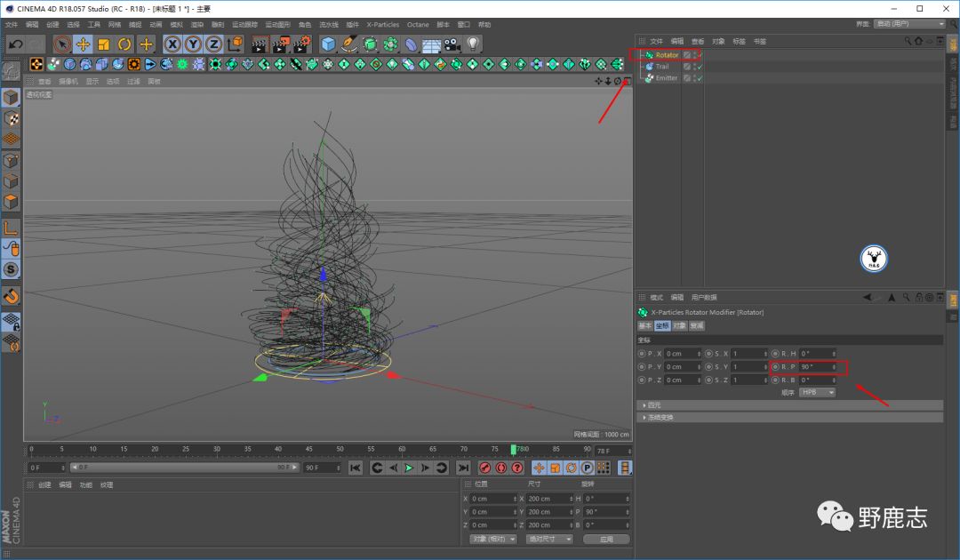Open the X-Particles menu
The image size is (960, 560).
383,25
